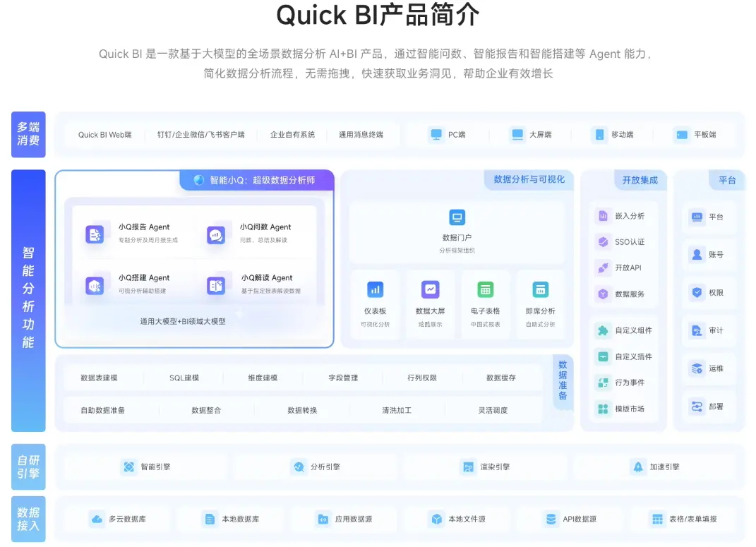756x547 pixels.
Task: Click the 数据整合 item
Action: (x=206, y=410)
